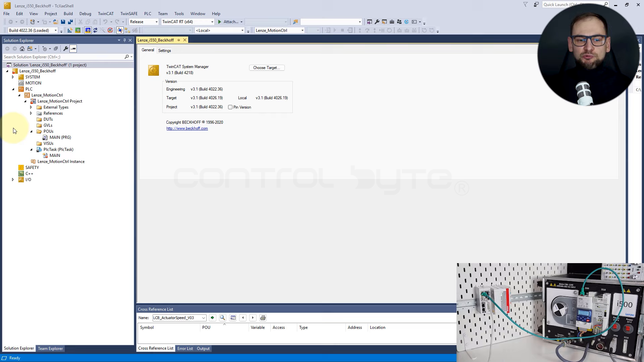Click the Activate Configuration icon
The image size is (644, 362).
point(70,31)
